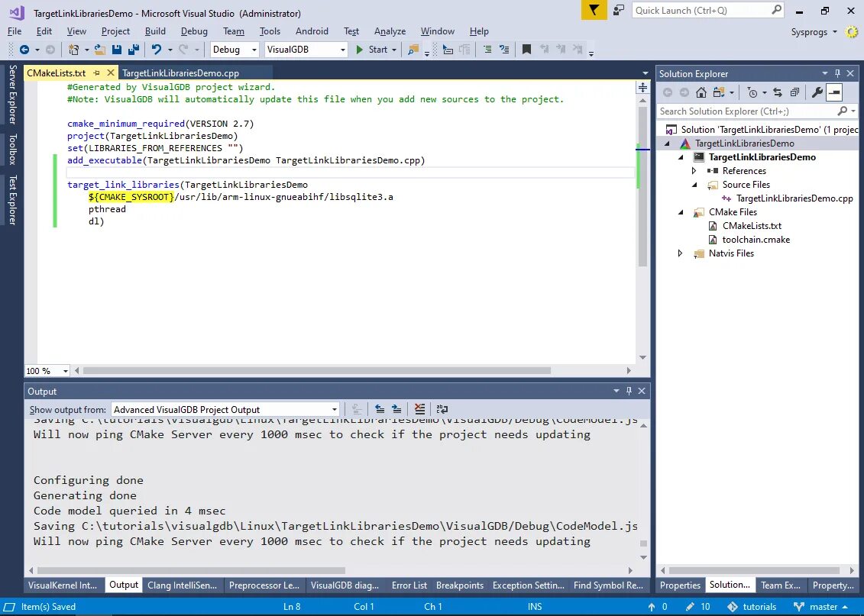Toggle the Preview Selected Items button
The height and width of the screenshot is (616, 864).
(834, 92)
